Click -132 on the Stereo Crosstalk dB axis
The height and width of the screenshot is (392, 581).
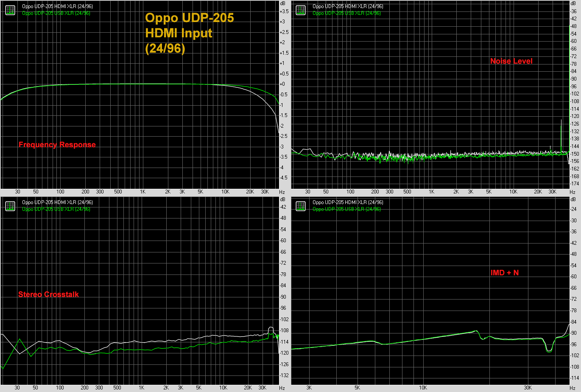(285, 375)
